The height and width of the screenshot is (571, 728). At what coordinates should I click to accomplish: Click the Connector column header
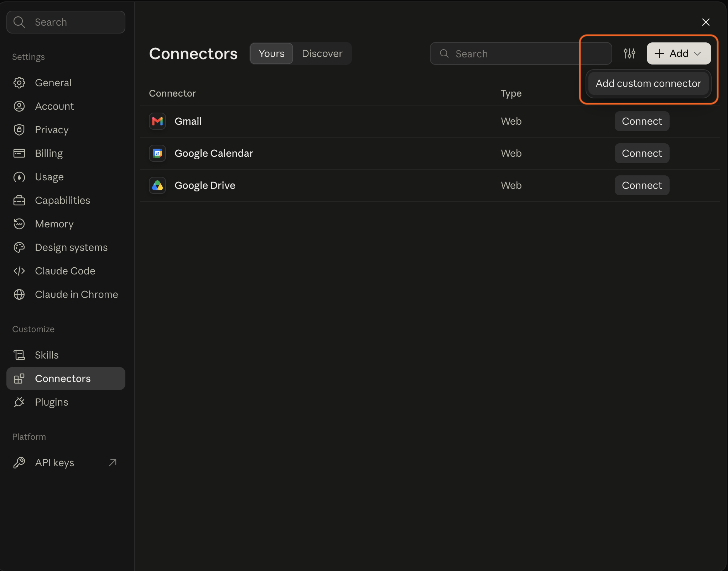point(172,93)
